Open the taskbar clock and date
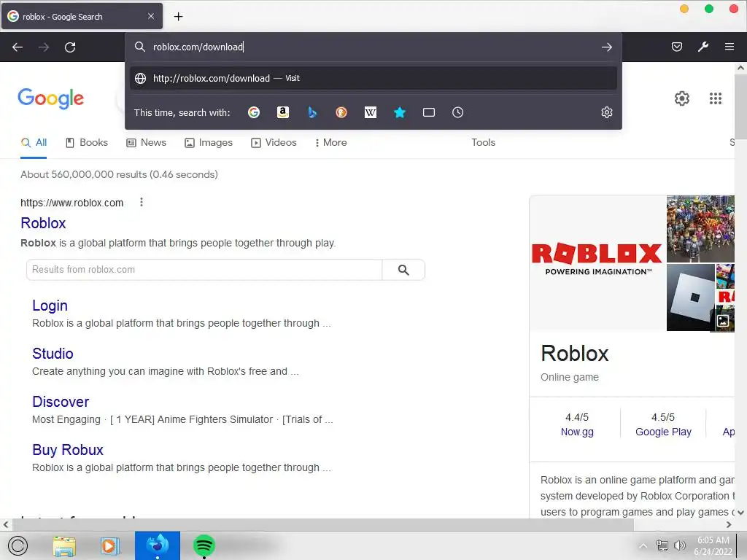747x560 pixels. coord(713,545)
